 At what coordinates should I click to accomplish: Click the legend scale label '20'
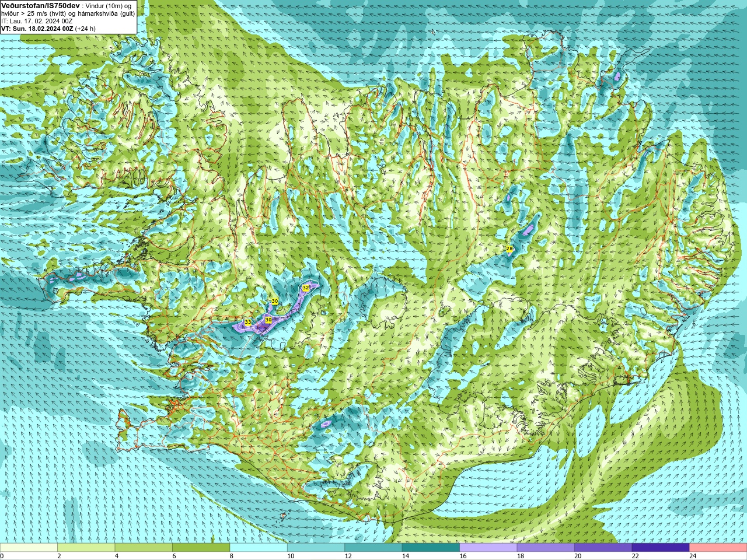[x=578, y=556]
